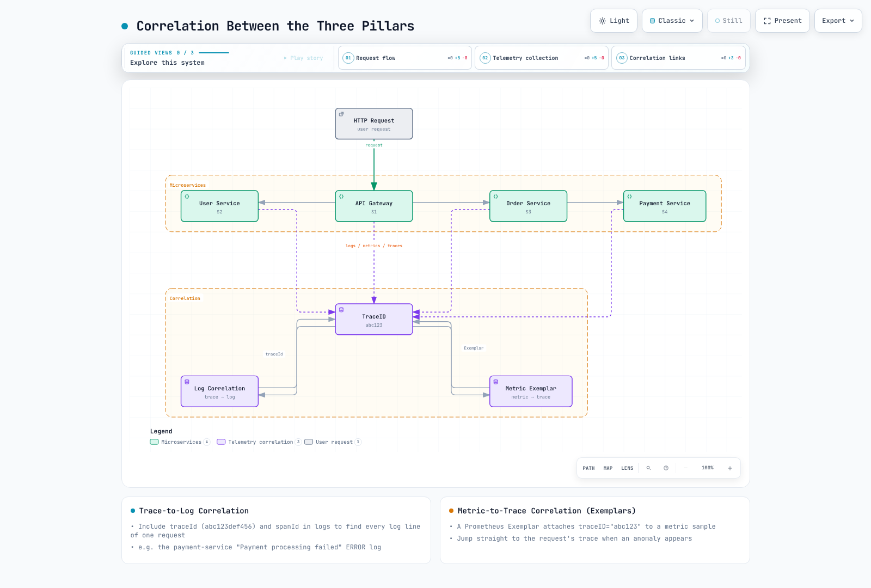Open diagram search magnifier
The image size is (871, 588).
(x=648, y=468)
